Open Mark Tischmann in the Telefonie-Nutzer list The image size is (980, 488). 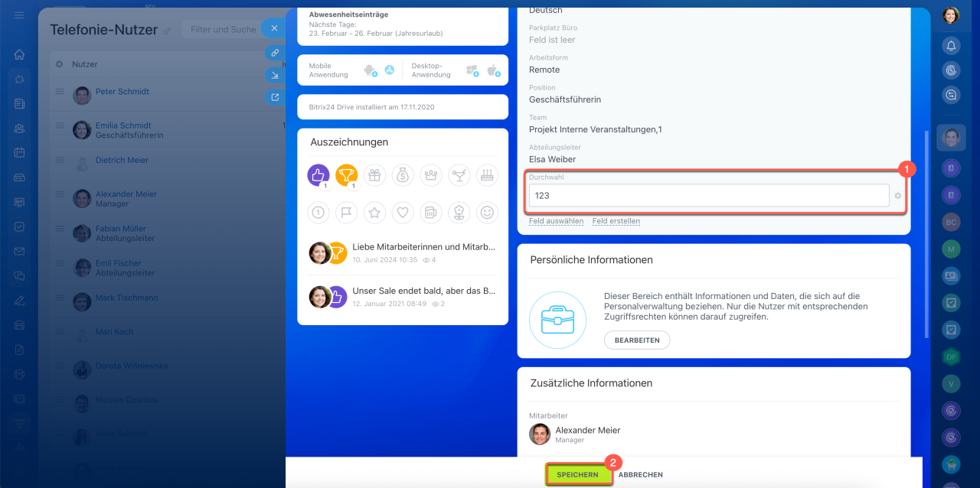pyautogui.click(x=127, y=298)
